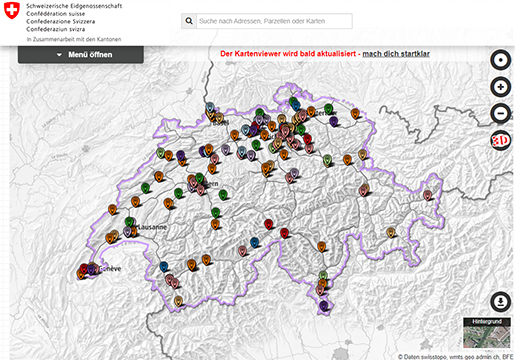This screenshot has height=362, width=515.
Task: Select the tan marker in southern Valais
Action: (x=178, y=301)
